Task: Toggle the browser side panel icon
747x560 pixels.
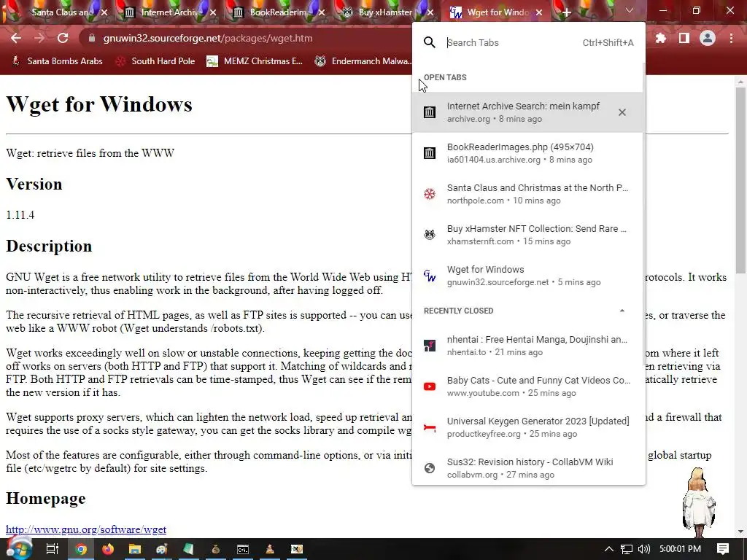Action: pos(684,38)
